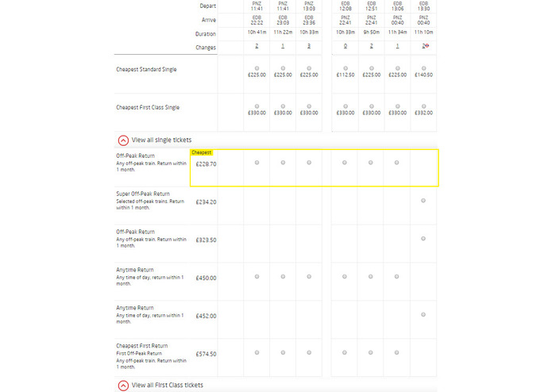Click 'First Off-Peak Return' subtitle text
Image resolution: width=552 pixels, height=392 pixels.
point(139,353)
